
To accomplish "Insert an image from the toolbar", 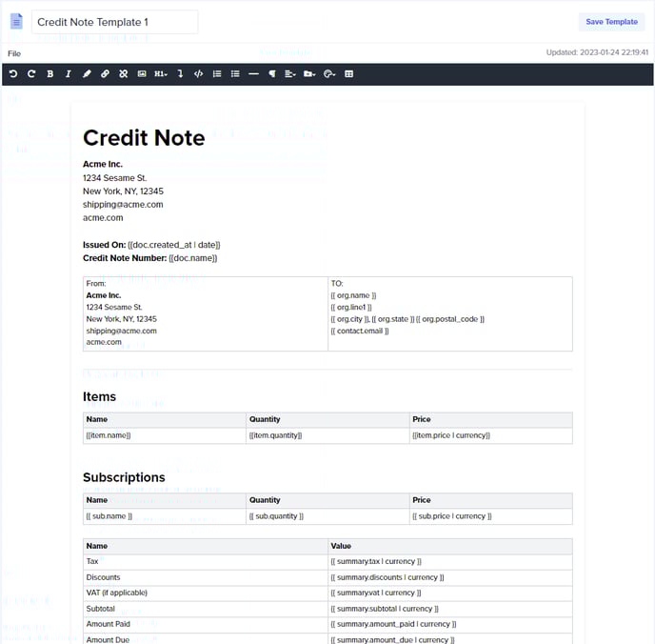I will [x=142, y=74].
